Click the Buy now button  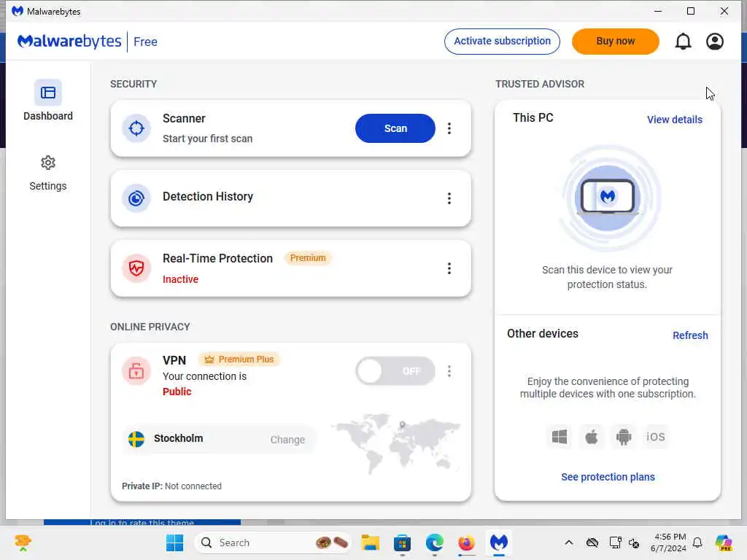click(x=615, y=42)
